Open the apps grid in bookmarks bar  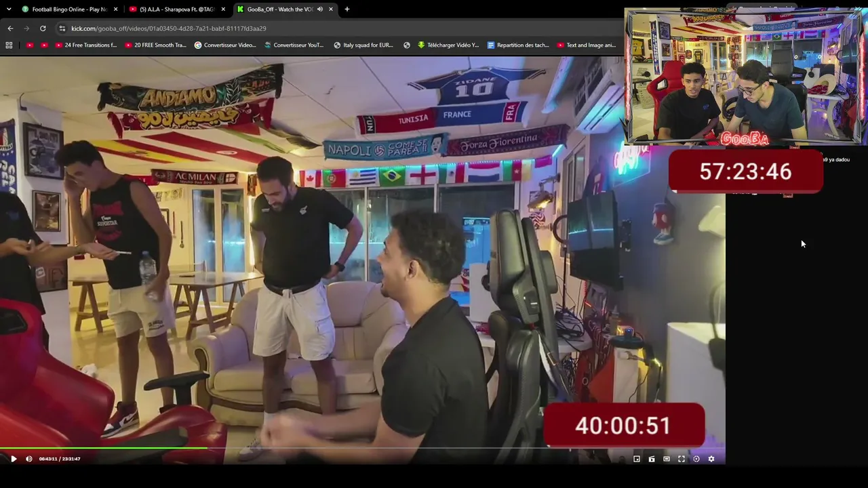coord(9,45)
